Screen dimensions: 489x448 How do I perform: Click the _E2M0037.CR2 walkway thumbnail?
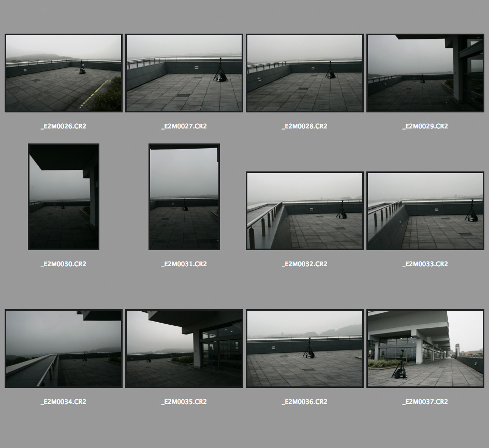point(425,349)
